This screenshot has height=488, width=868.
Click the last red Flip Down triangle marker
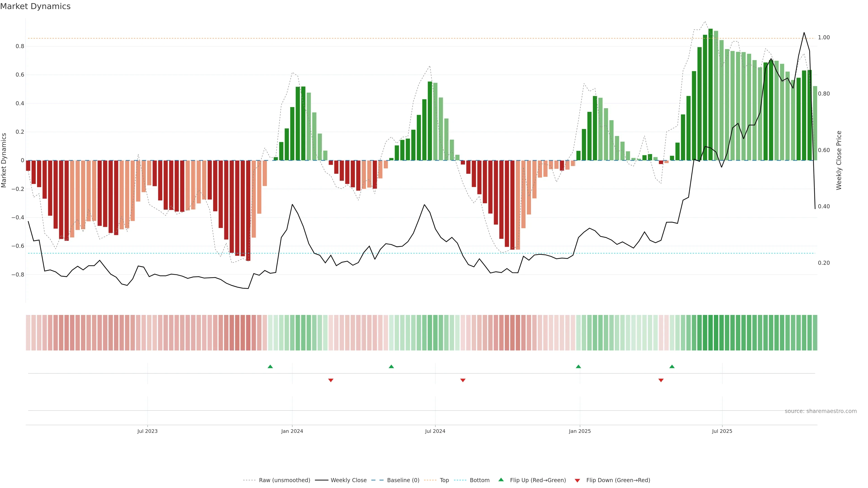[x=661, y=380]
